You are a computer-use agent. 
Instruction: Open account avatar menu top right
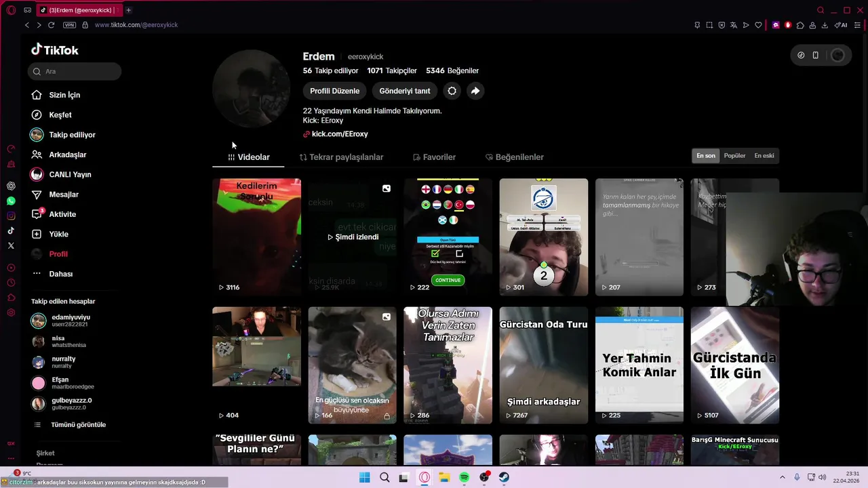838,56
